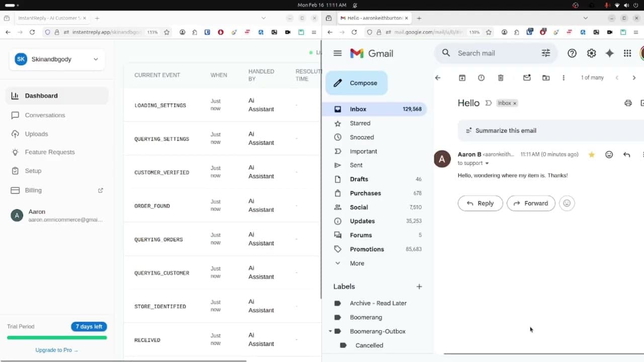Open more options menu for the email
This screenshot has width=644, height=362.
(x=563, y=77)
